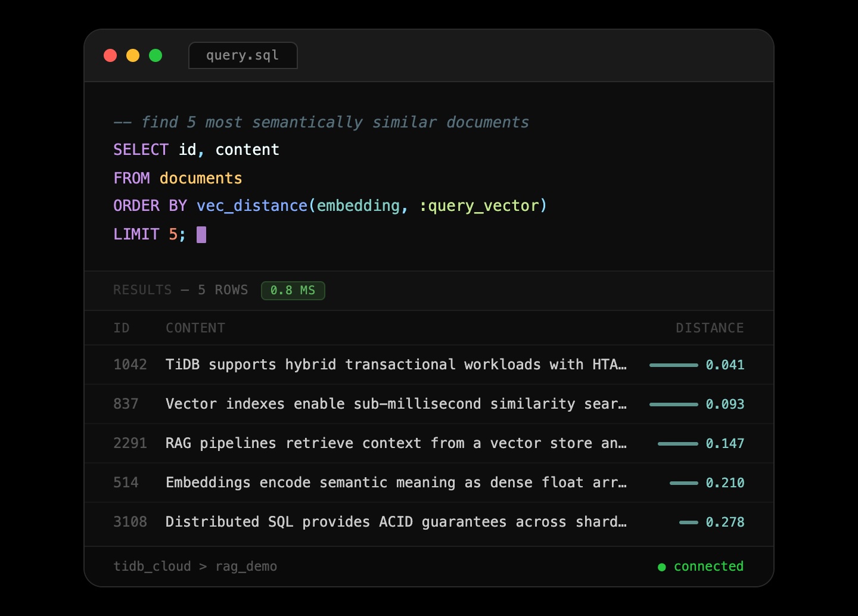Place cursor after LIMIT 5; in editor

(x=201, y=235)
